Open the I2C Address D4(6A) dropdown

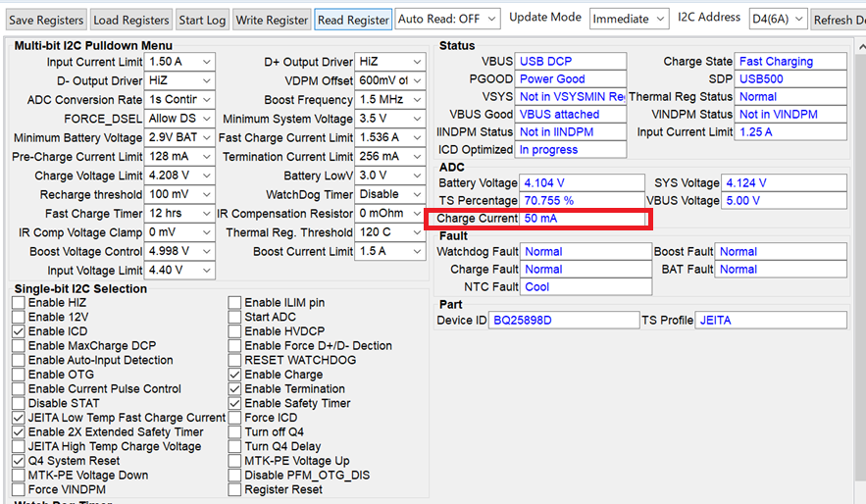pyautogui.click(x=778, y=19)
